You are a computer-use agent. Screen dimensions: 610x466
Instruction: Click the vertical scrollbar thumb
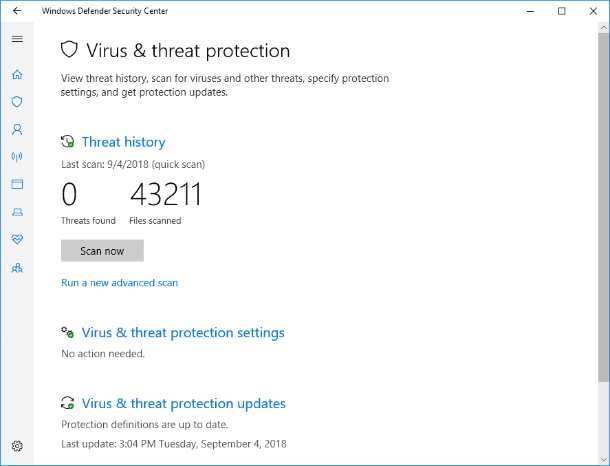coord(603,208)
